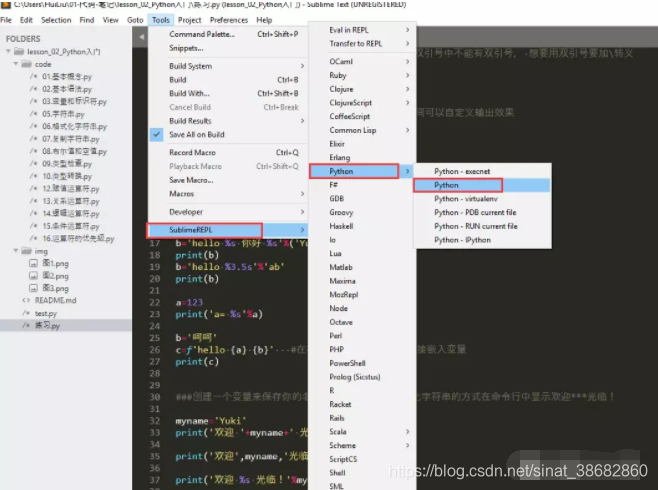Viewport: 658px width, 490px height.
Task: Click the code folder icon
Action: click(x=26, y=64)
